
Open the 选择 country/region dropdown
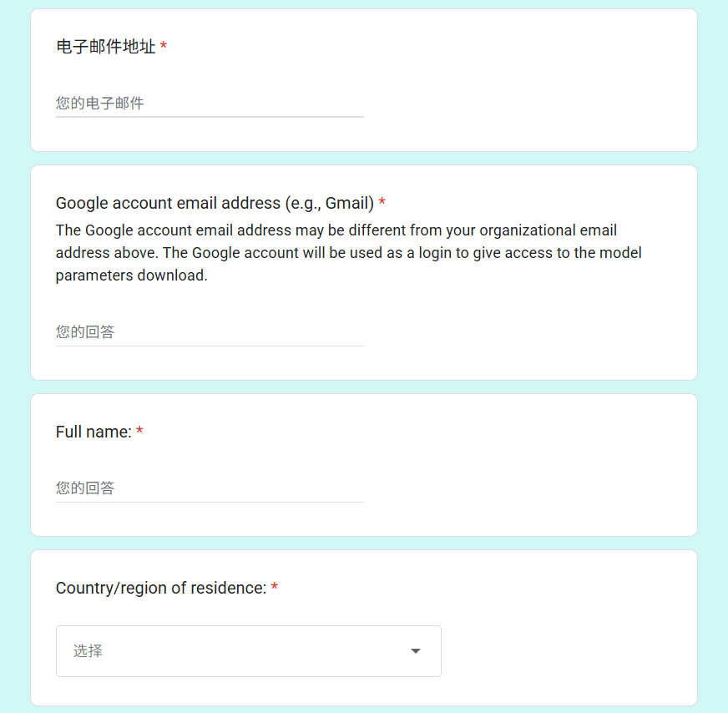[x=249, y=651]
